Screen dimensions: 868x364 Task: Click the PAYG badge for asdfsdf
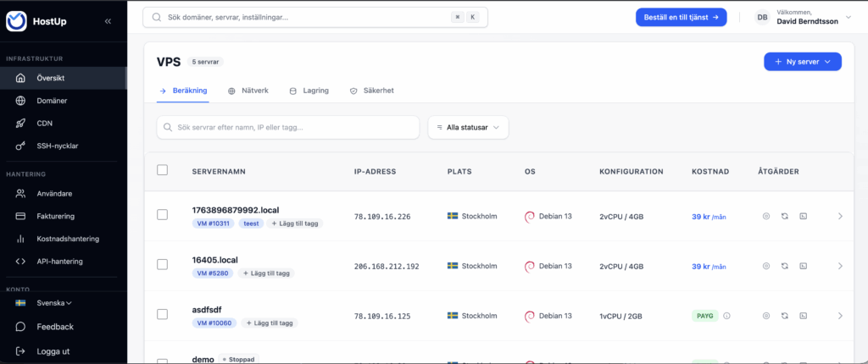tap(704, 316)
